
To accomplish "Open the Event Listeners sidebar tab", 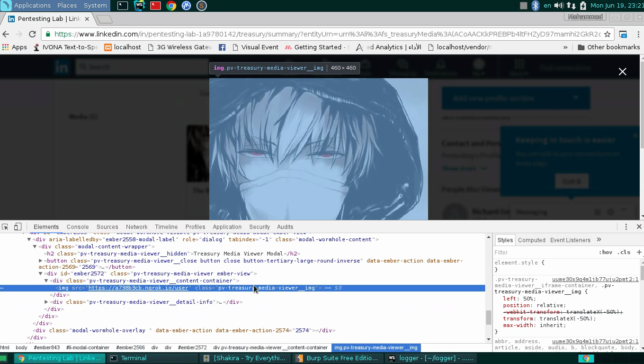I will pyautogui.click(x=570, y=240).
